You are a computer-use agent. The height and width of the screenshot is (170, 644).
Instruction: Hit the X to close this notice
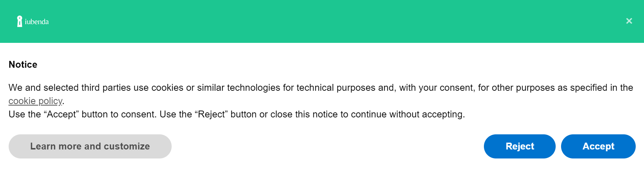click(x=629, y=21)
